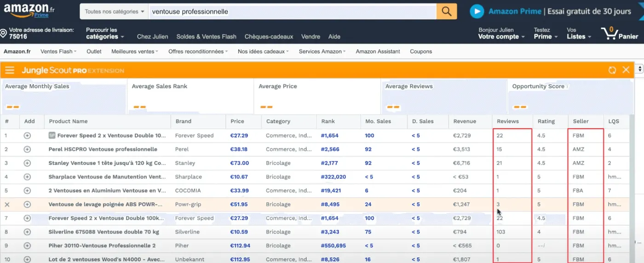Viewport: 644px width, 263px height.
Task: Select Average Monthly Sales summary card
Action: tap(63, 96)
